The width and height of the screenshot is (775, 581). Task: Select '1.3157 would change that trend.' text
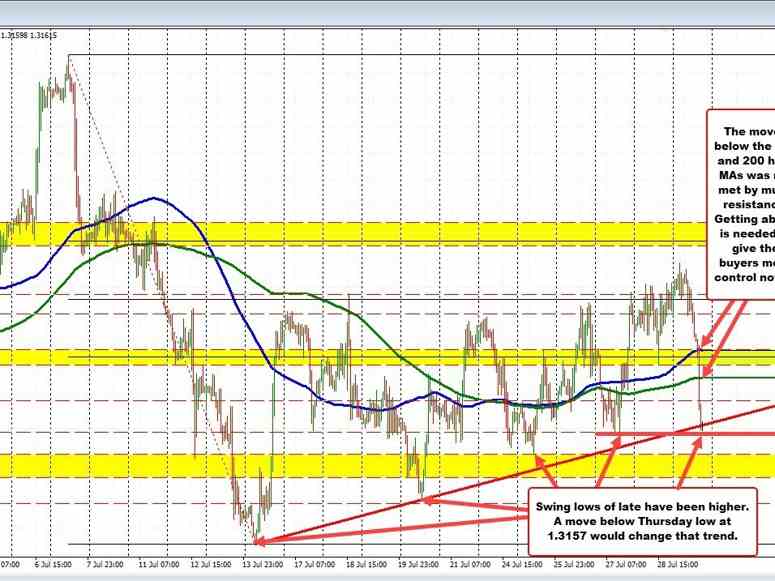(x=643, y=536)
